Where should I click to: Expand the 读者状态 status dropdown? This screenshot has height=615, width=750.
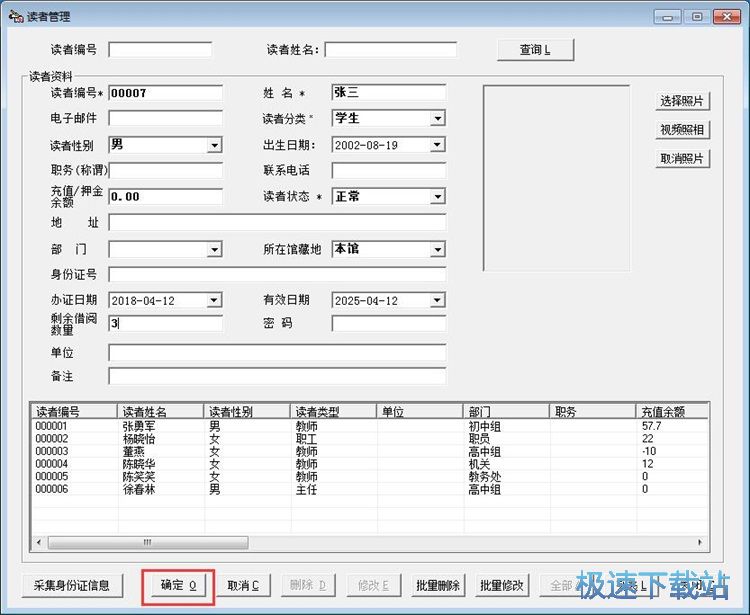pos(438,197)
